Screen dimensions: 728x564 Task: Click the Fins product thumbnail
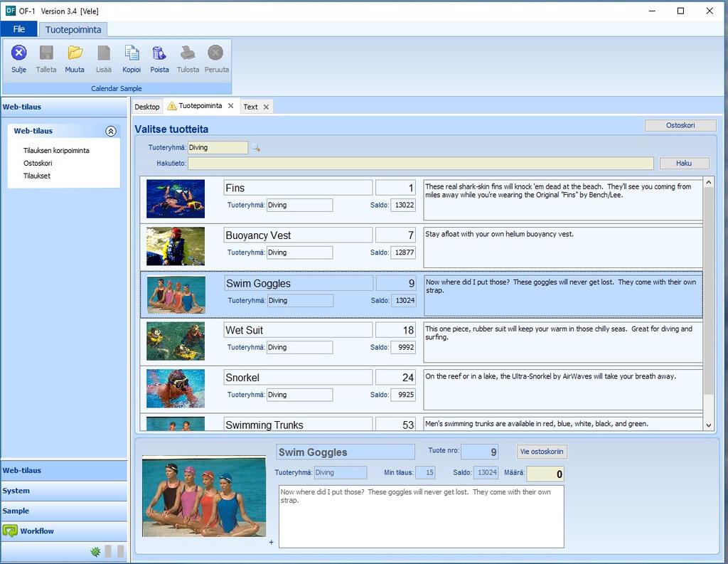176,199
